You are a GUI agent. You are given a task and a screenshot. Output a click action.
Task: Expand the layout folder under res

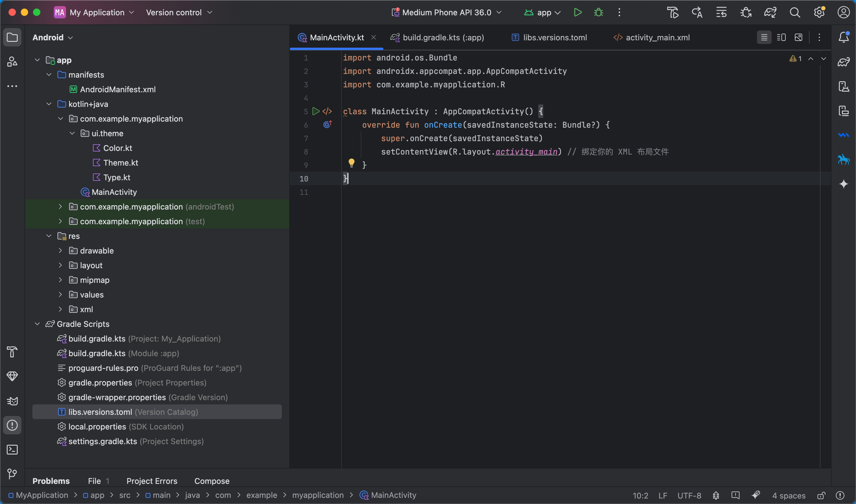60,265
